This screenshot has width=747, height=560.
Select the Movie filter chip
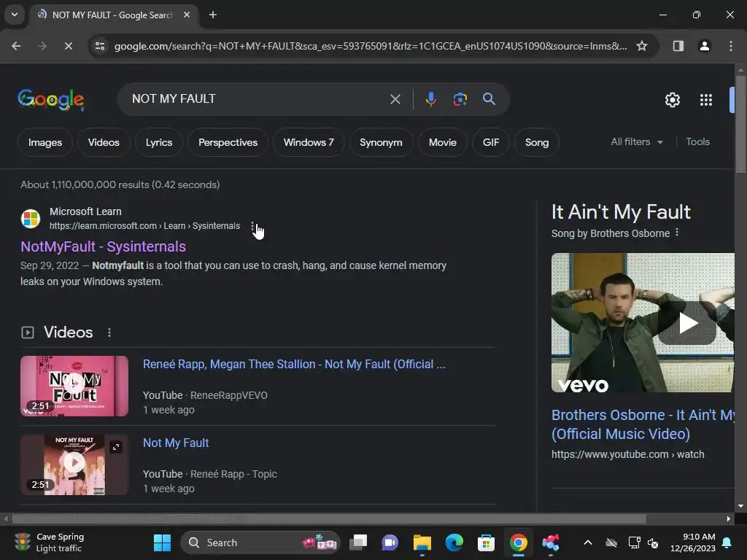pyautogui.click(x=443, y=142)
